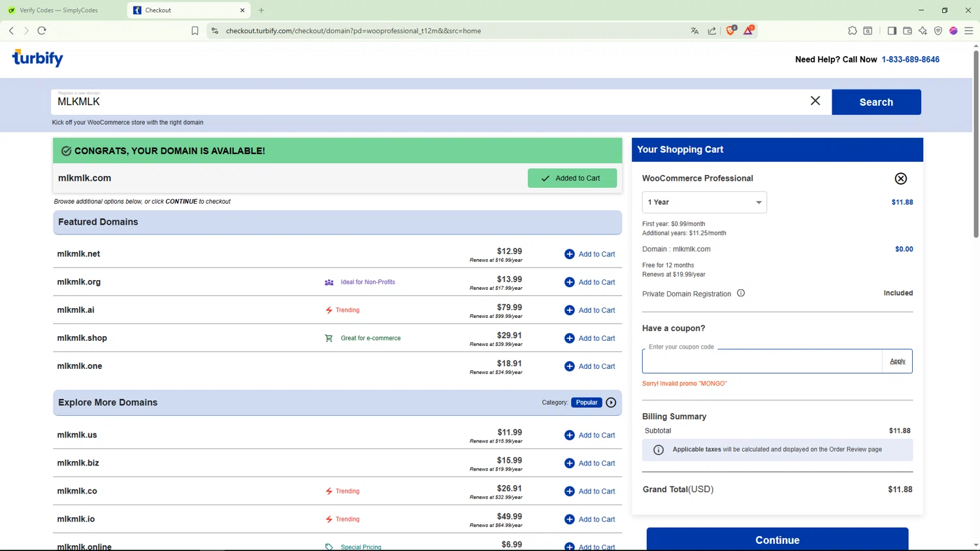Add mlkmlk.org to cart plus icon
The height and width of the screenshot is (551, 980).
point(569,282)
